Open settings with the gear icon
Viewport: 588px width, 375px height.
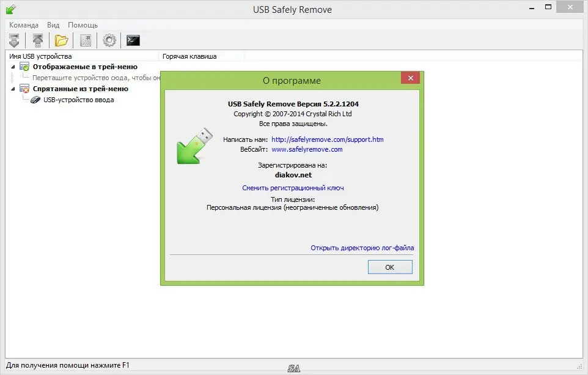(x=109, y=40)
